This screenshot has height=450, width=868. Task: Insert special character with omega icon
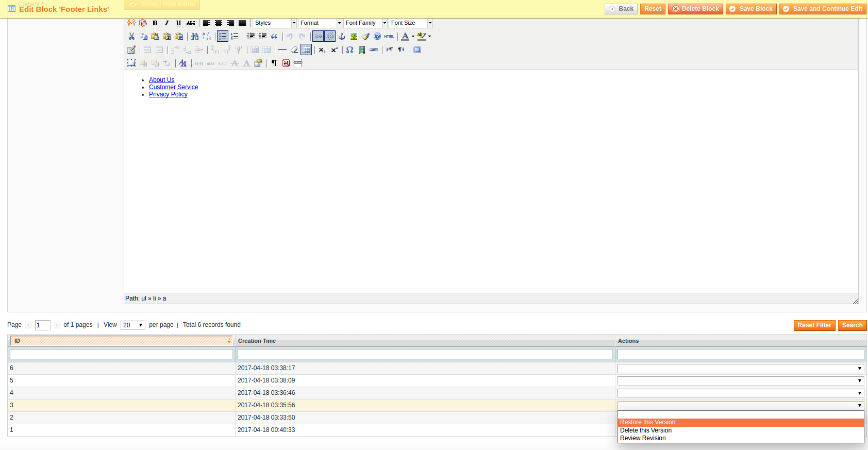350,49
